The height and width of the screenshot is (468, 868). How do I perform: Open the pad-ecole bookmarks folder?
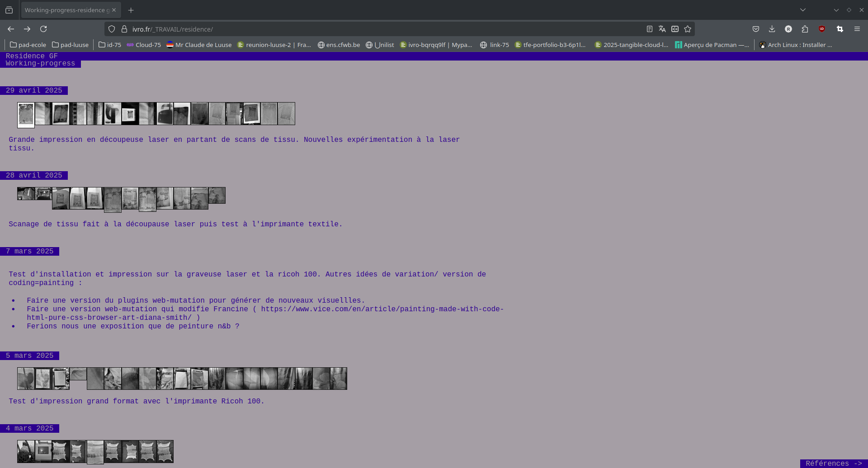click(28, 45)
